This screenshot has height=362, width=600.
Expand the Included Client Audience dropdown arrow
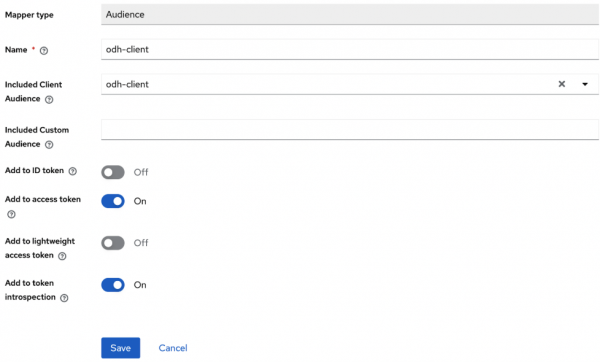click(x=585, y=84)
